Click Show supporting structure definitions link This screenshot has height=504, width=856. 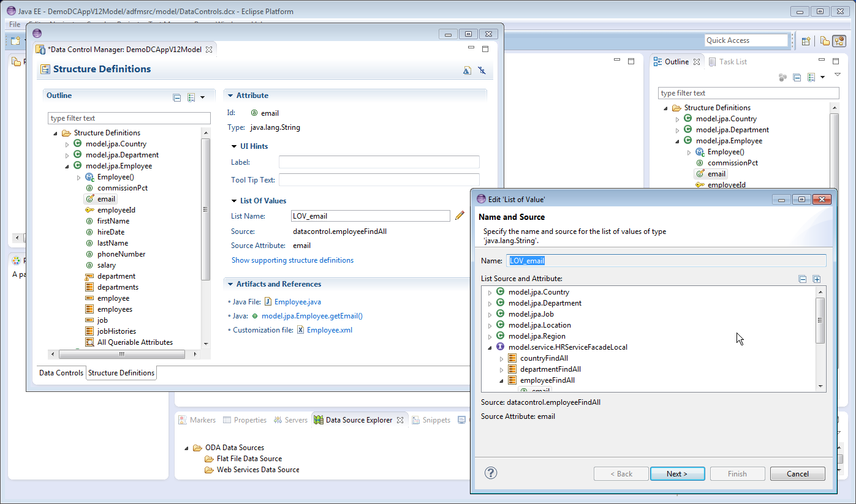pos(292,260)
